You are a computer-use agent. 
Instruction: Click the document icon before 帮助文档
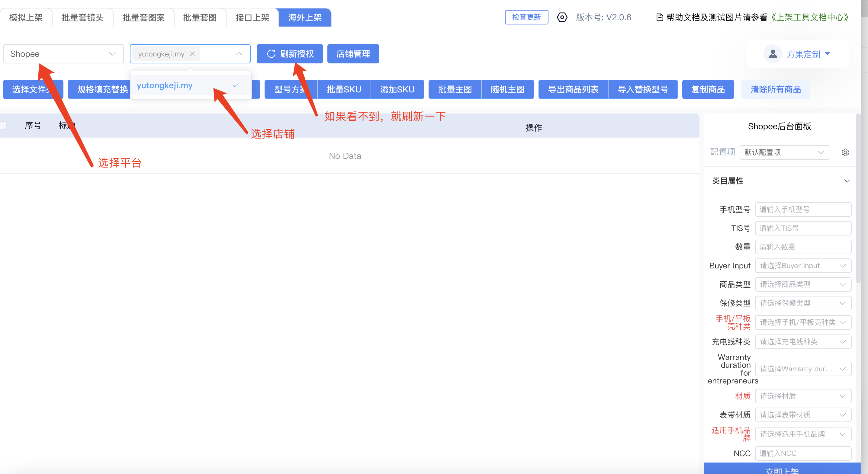tap(659, 18)
